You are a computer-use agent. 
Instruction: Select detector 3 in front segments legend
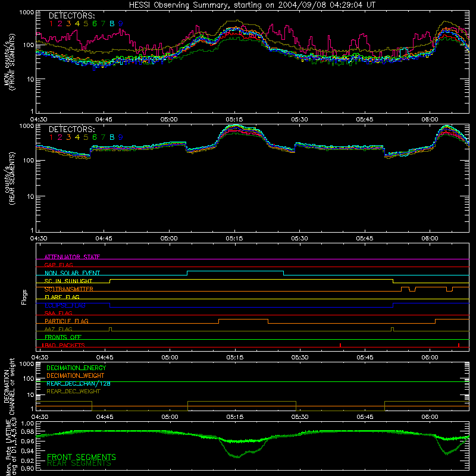pyautogui.click(x=68, y=24)
